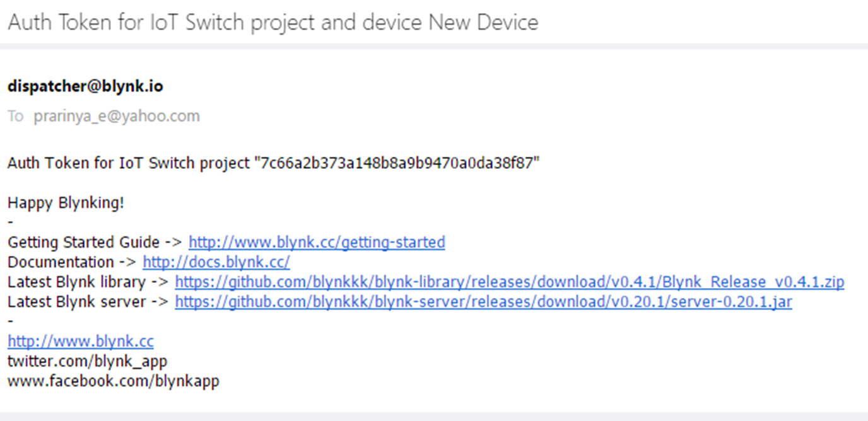Viewport: 868px width, 421px height.
Task: Click the recipient prarinya_e@yahoo.com address
Action: (x=117, y=116)
